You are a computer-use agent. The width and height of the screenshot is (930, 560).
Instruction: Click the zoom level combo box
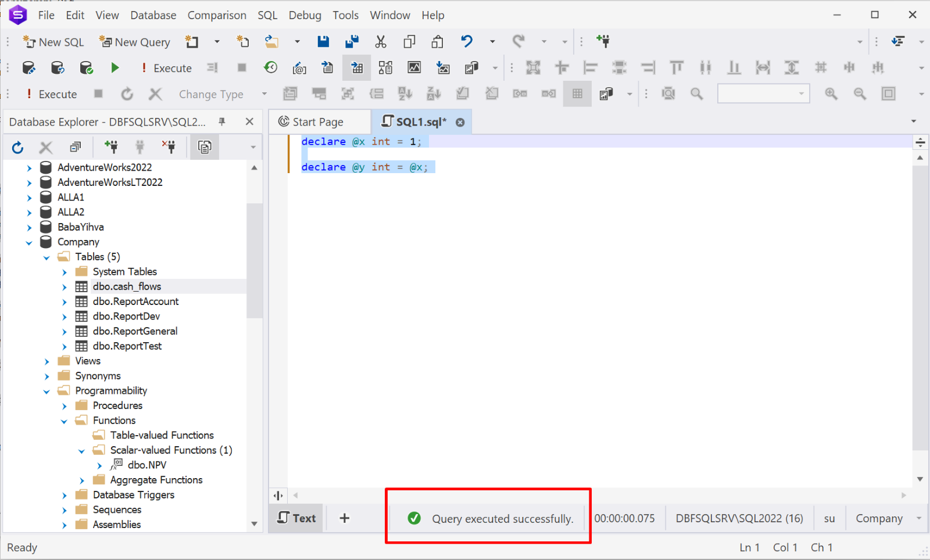click(x=764, y=94)
